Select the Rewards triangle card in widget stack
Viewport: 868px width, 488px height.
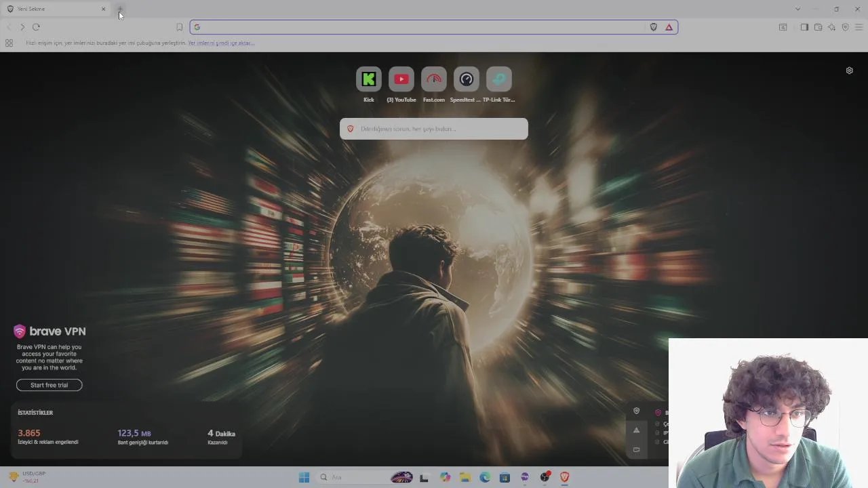[x=636, y=430]
